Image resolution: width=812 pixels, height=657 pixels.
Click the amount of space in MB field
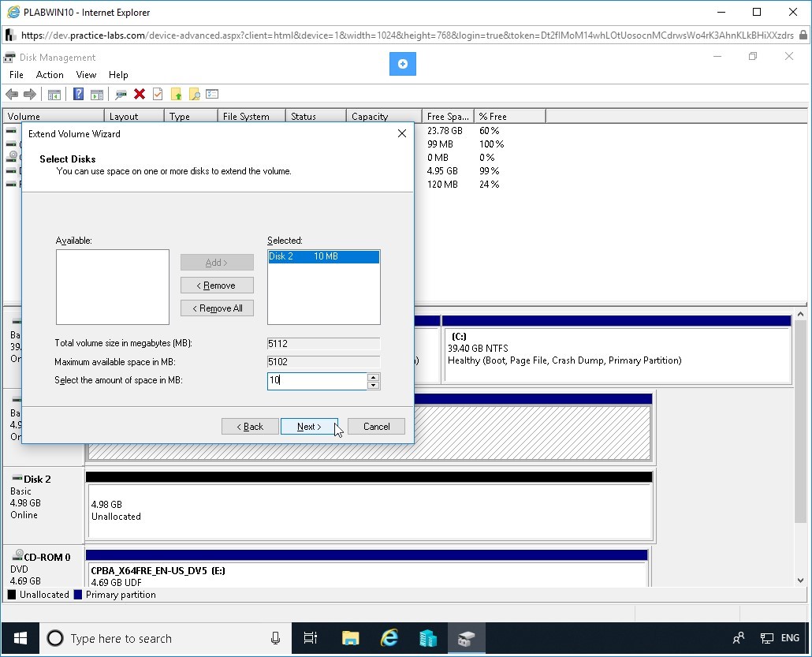pyautogui.click(x=317, y=380)
